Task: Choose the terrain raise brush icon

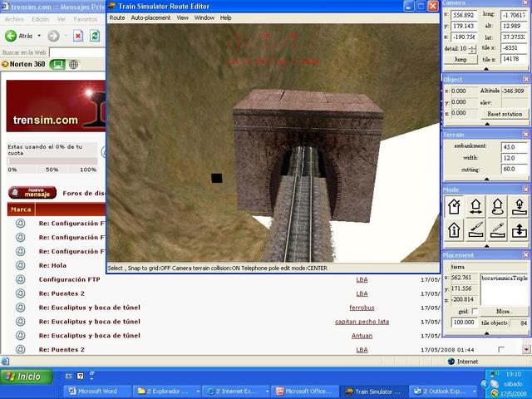Action: tap(476, 229)
